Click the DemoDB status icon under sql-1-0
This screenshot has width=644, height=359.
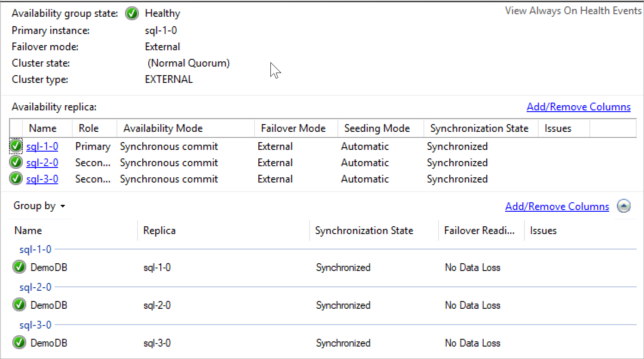point(19,267)
